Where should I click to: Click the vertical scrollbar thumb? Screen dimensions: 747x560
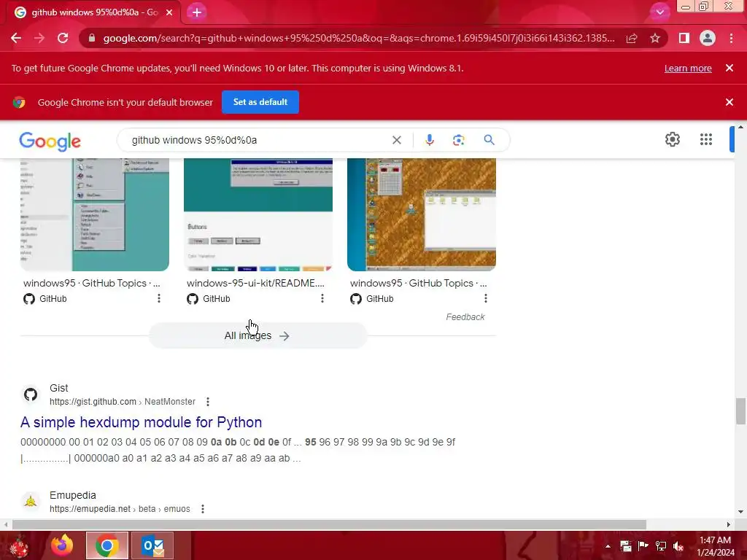740,411
